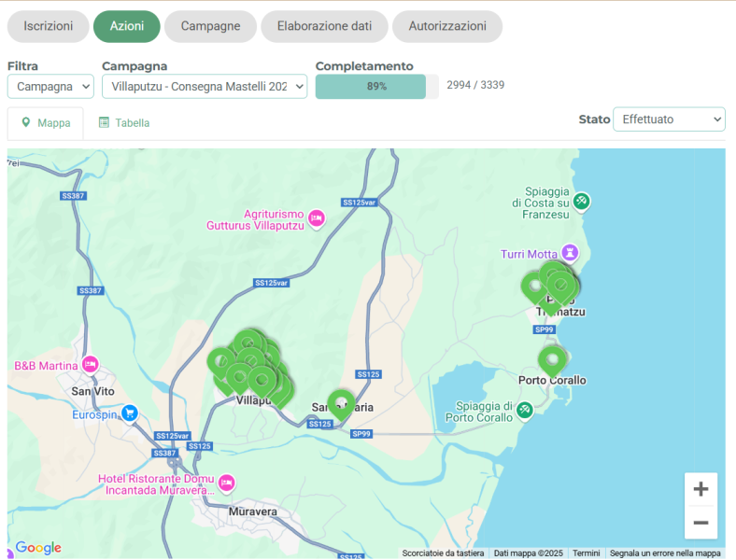Click the Eurospin shopping cart icon
This screenshot has height=560, width=736.
tap(130, 413)
